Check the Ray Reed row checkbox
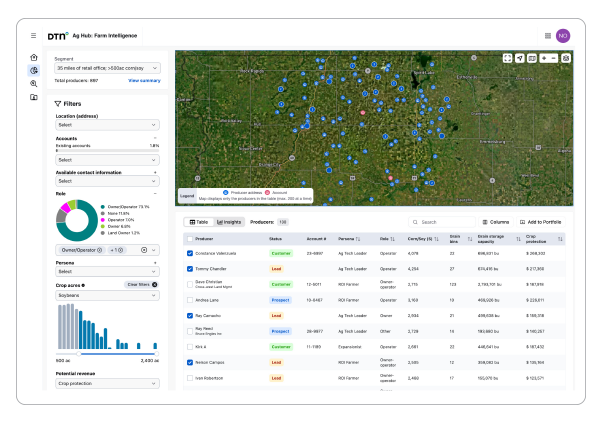Screen dimensions: 602x424 [x=190, y=331]
